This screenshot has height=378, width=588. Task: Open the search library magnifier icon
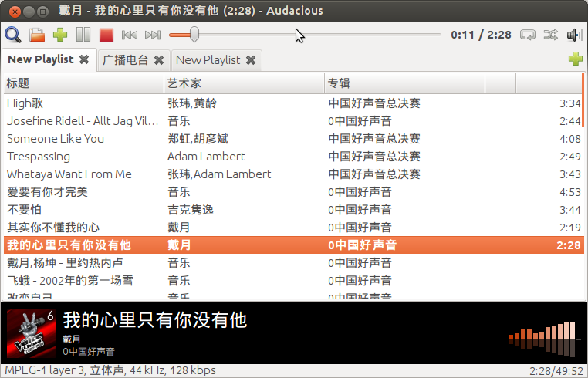click(x=13, y=35)
